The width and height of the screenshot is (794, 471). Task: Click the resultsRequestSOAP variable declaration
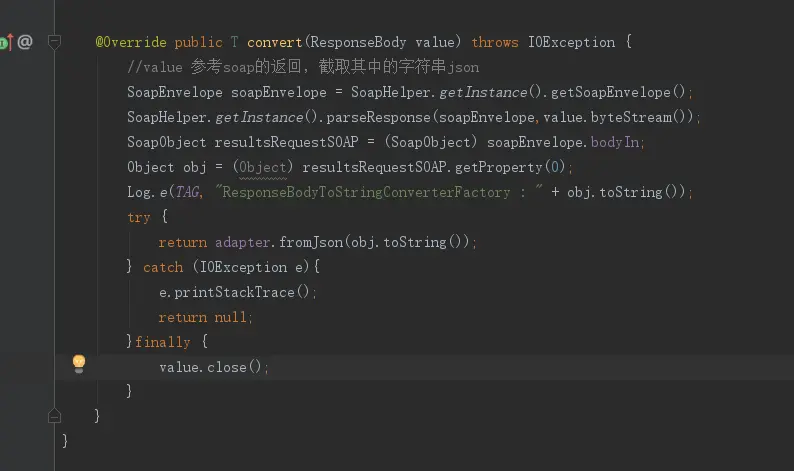tap(286, 142)
